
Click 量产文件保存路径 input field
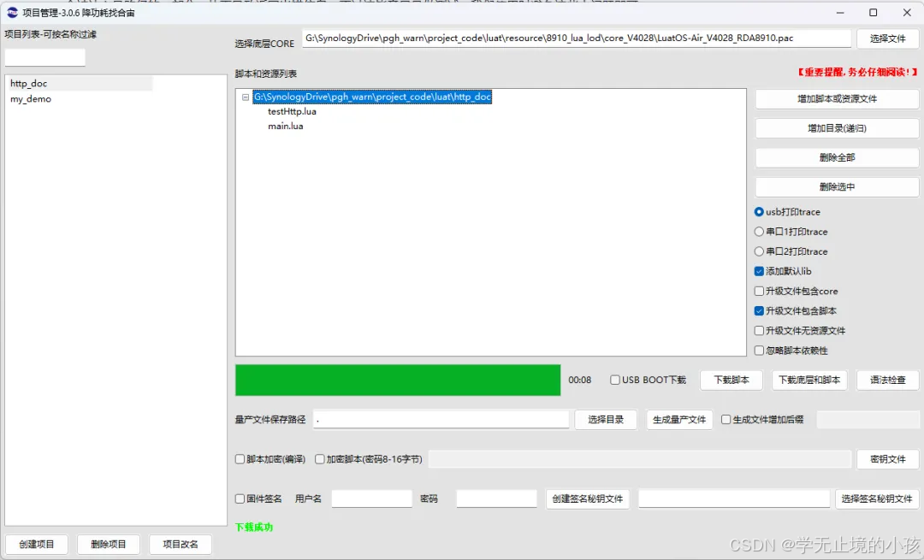click(441, 420)
